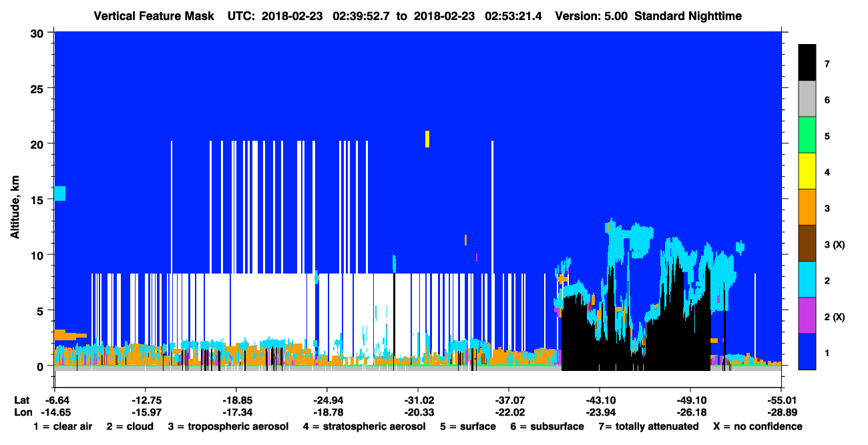Click the longitude value -14.65
Screen dimensions: 868x445
point(55,412)
